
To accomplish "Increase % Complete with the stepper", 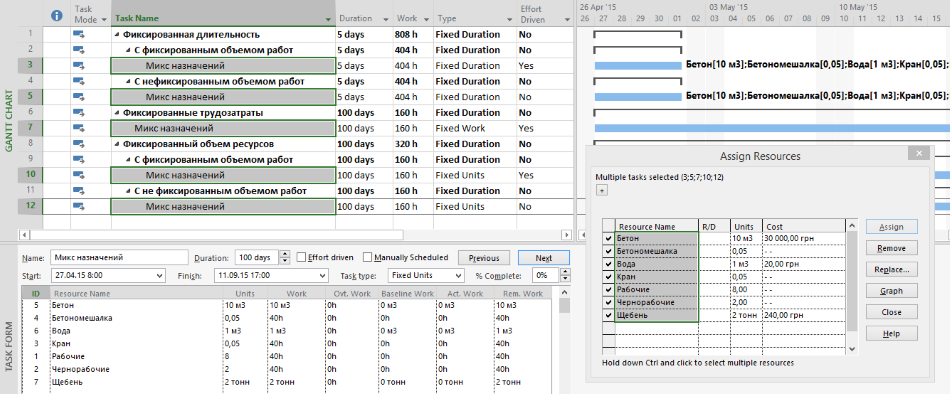I will [x=565, y=272].
